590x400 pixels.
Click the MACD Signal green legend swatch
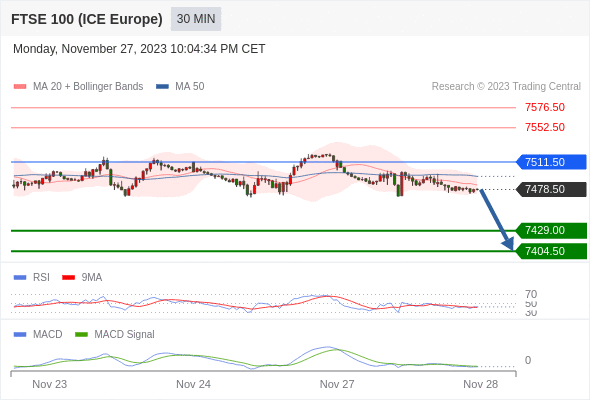(x=81, y=335)
